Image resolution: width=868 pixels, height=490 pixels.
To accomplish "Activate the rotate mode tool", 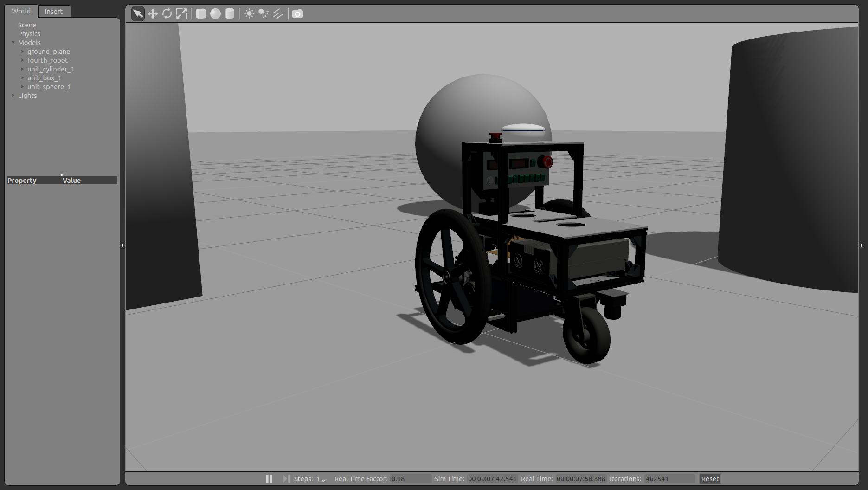I will pos(167,13).
